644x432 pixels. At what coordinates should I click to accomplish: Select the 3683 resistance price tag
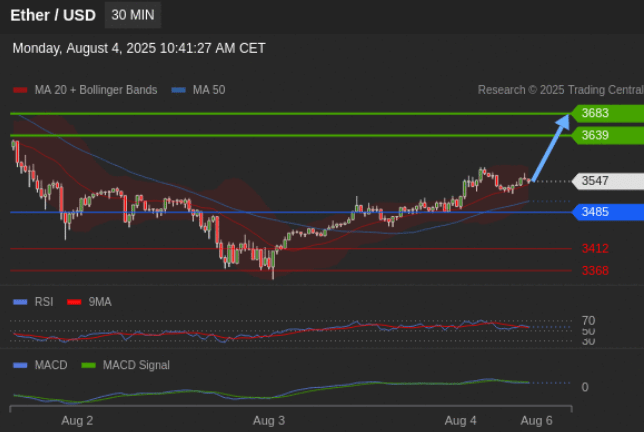click(x=608, y=113)
